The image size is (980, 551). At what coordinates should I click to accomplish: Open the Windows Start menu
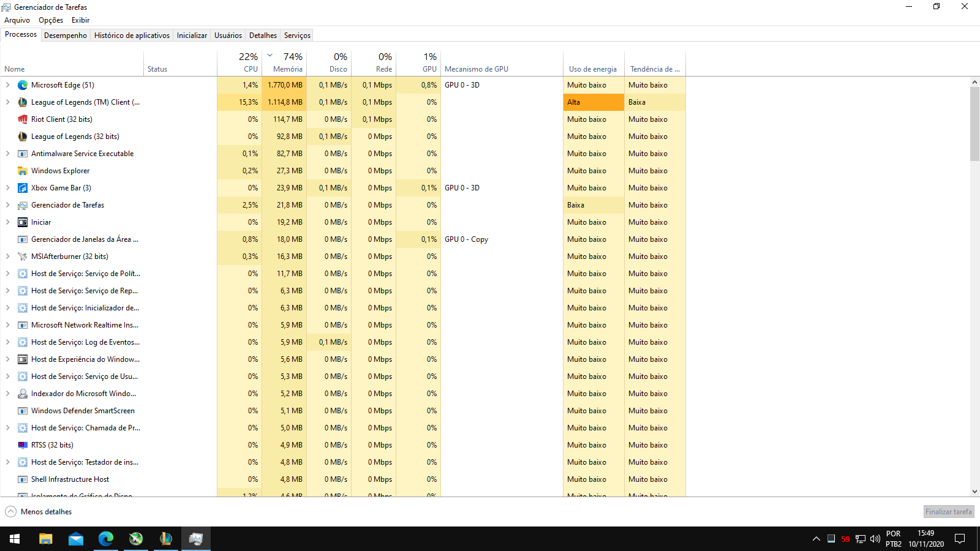point(15,539)
